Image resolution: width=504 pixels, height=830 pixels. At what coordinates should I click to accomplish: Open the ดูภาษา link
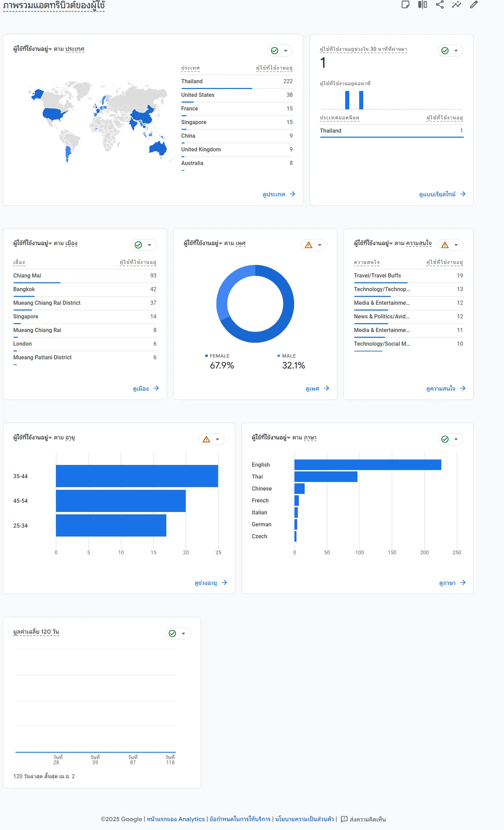pos(452,583)
